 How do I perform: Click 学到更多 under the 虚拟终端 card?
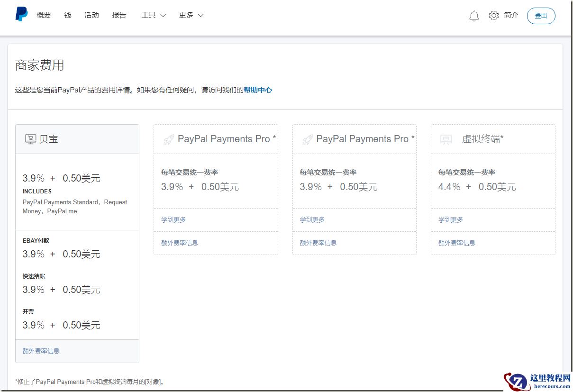click(x=451, y=219)
